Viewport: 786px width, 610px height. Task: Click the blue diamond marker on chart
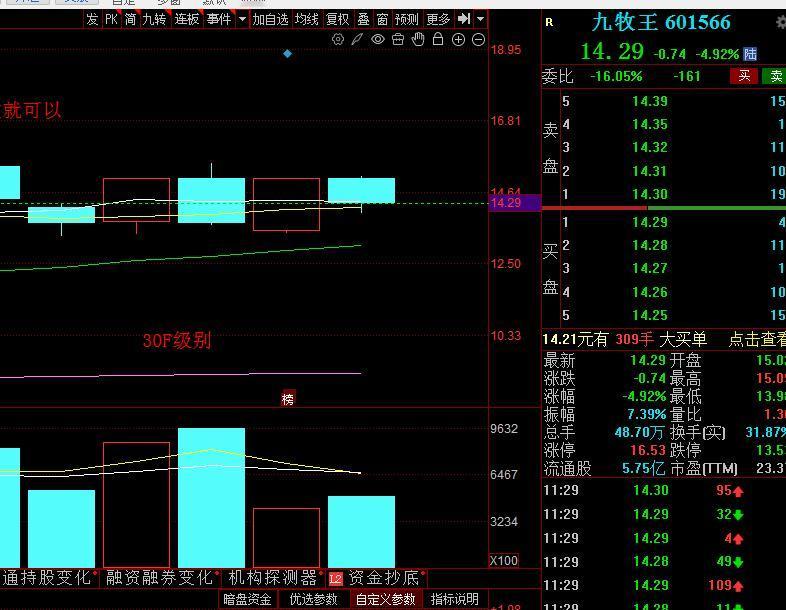pos(287,53)
